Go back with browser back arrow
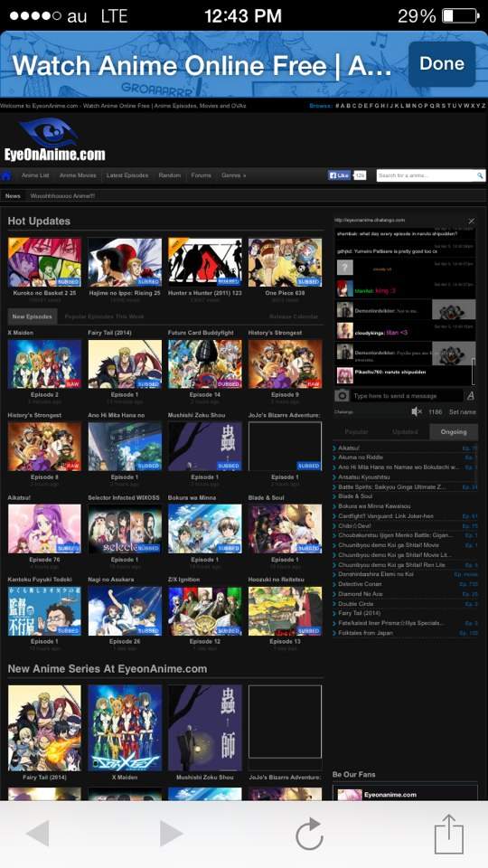488x868 pixels. click(x=38, y=833)
